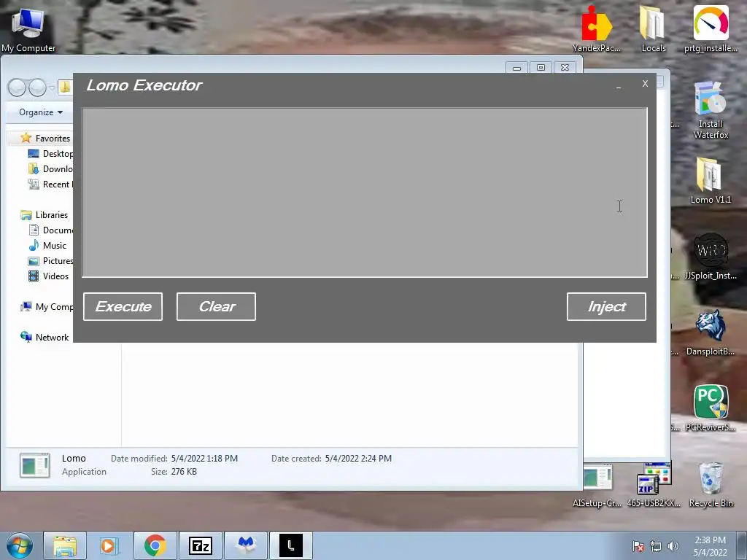The image size is (747, 560).
Task: Select Music library in Explorer sidebar
Action: click(47, 245)
